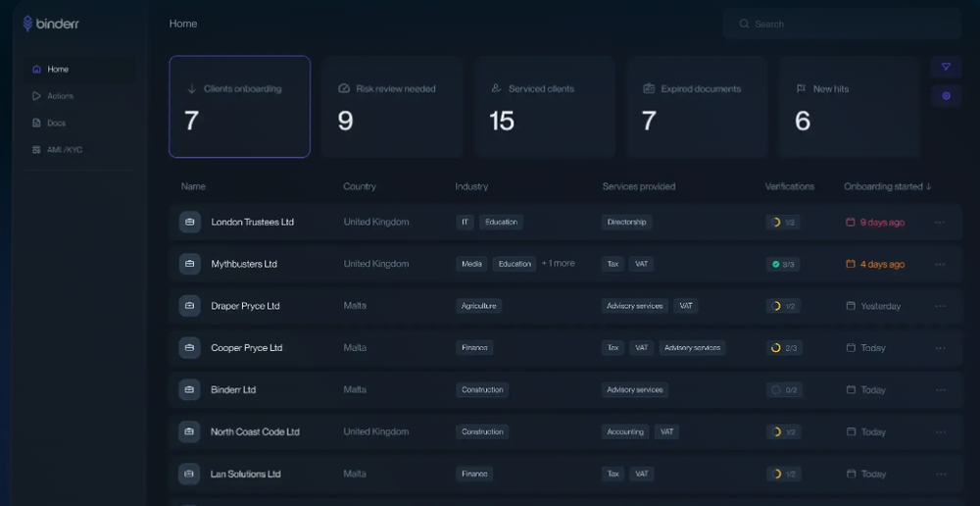Open Draper Pryce Ltd more options
Image resolution: width=980 pixels, height=506 pixels.
click(940, 306)
